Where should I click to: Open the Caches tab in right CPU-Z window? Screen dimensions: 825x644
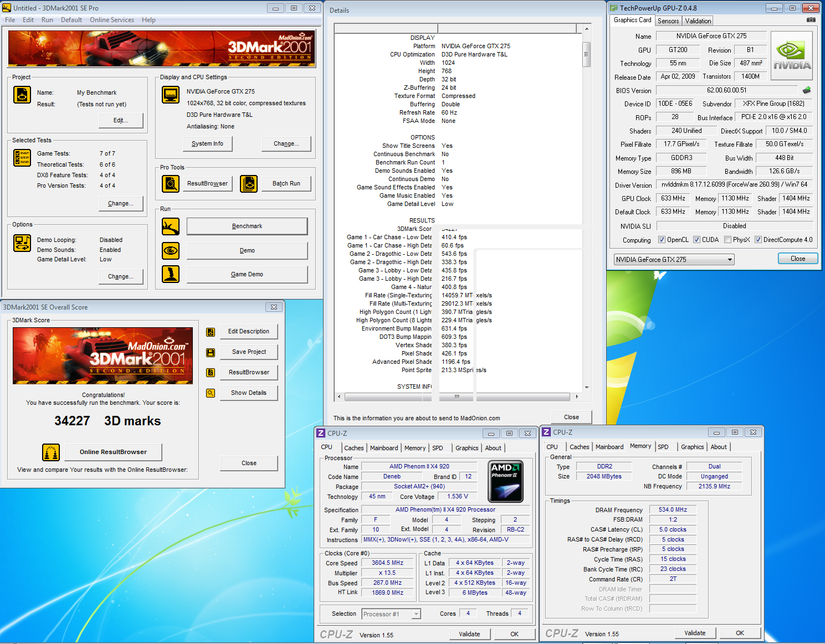(579, 447)
